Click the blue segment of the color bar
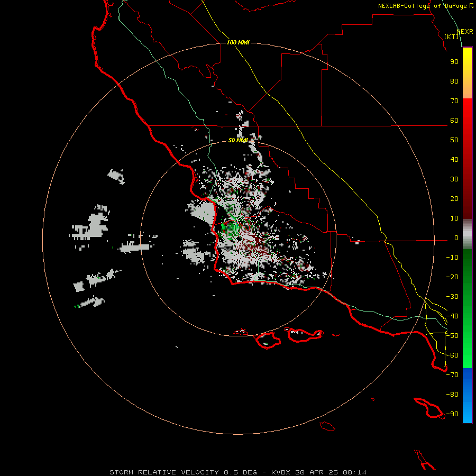Viewport: 476px width, 476px height. (x=467, y=396)
